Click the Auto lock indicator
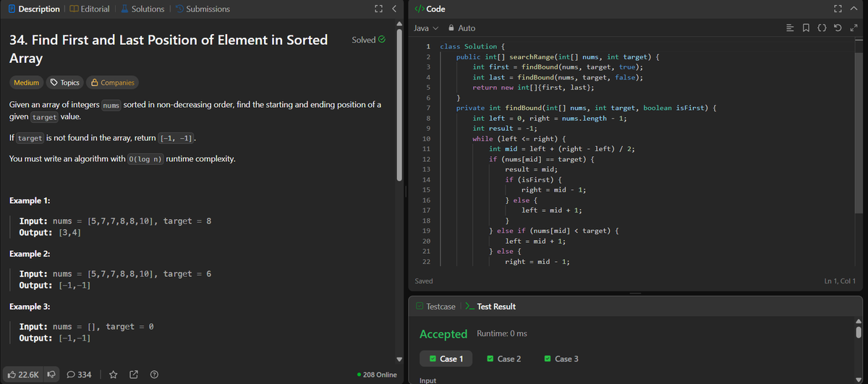Image resolution: width=868 pixels, height=384 pixels. pyautogui.click(x=462, y=28)
